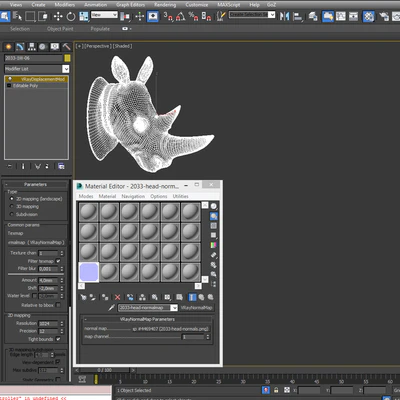Click red X Reset Map icon
Image resolution: width=400 pixels, height=400 pixels.
pyautogui.click(x=117, y=297)
